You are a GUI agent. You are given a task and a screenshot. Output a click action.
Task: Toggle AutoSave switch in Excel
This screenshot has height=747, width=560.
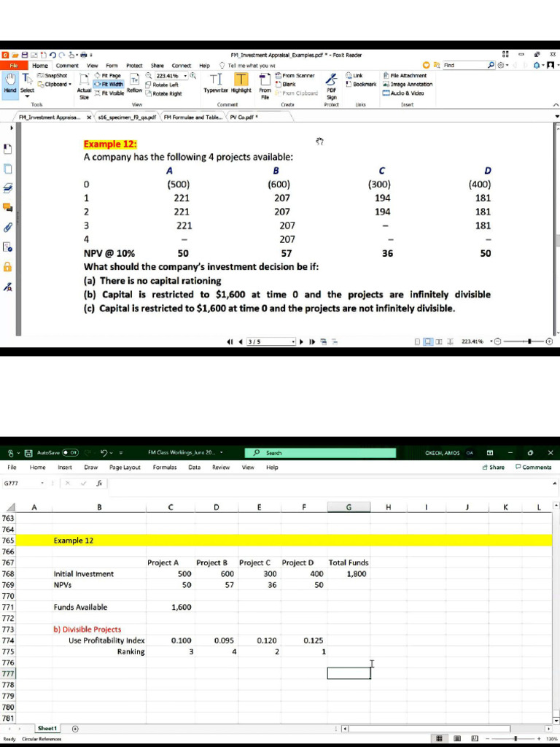[x=71, y=452]
